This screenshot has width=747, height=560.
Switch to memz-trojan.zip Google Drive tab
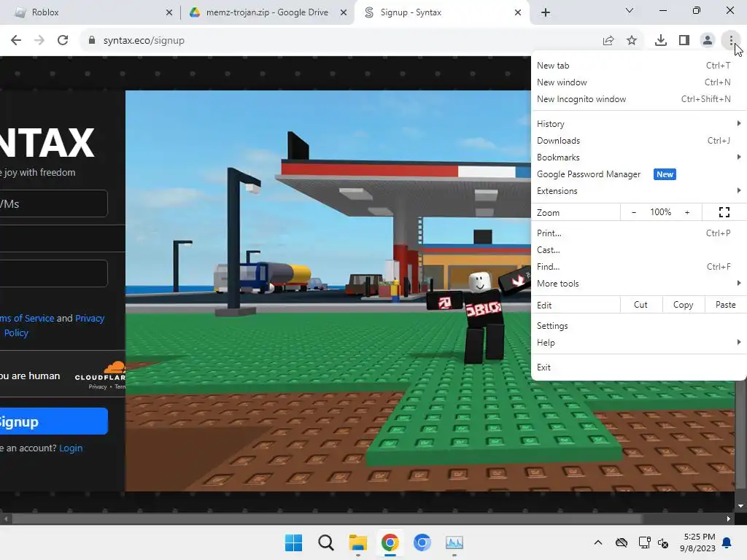point(267,12)
